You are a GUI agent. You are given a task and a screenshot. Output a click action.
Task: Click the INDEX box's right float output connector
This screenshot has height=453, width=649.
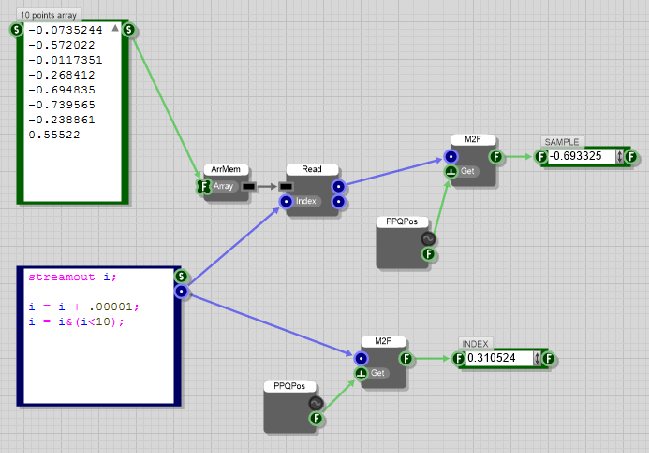551,358
